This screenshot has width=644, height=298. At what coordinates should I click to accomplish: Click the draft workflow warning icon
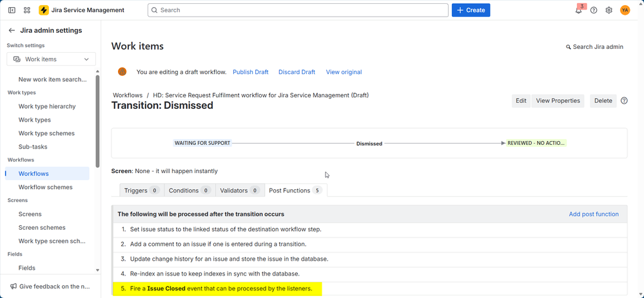point(122,71)
